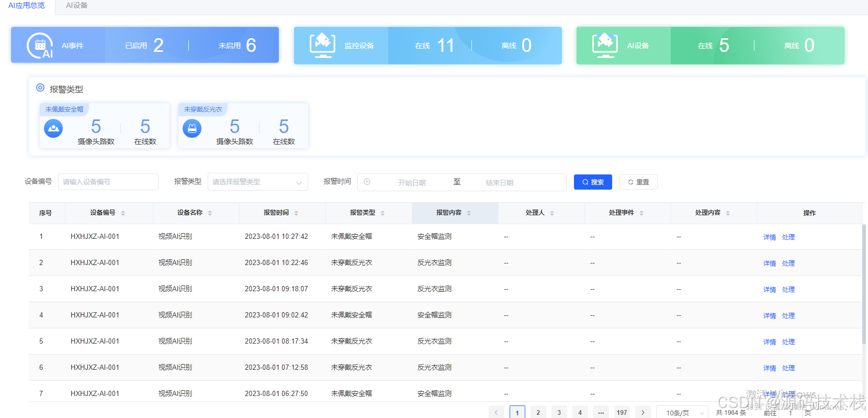Open 详情 for row 6
The height and width of the screenshot is (418, 868).
pos(770,368)
